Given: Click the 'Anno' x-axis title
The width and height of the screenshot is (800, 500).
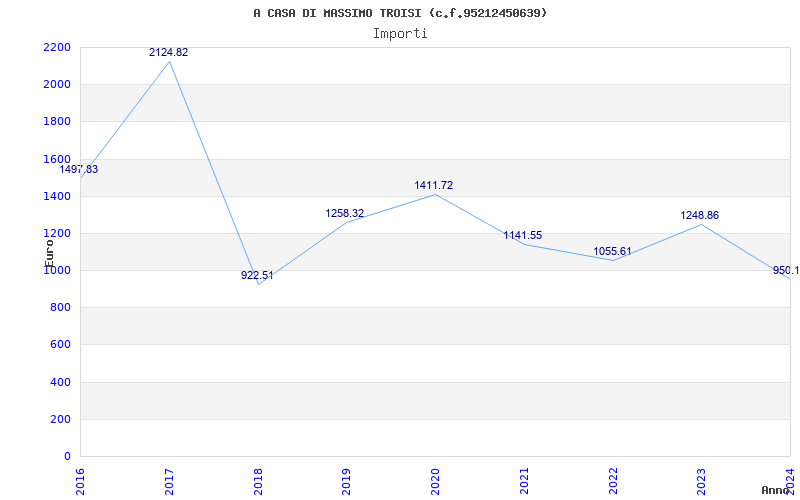Looking at the screenshot, I should 776,490.
